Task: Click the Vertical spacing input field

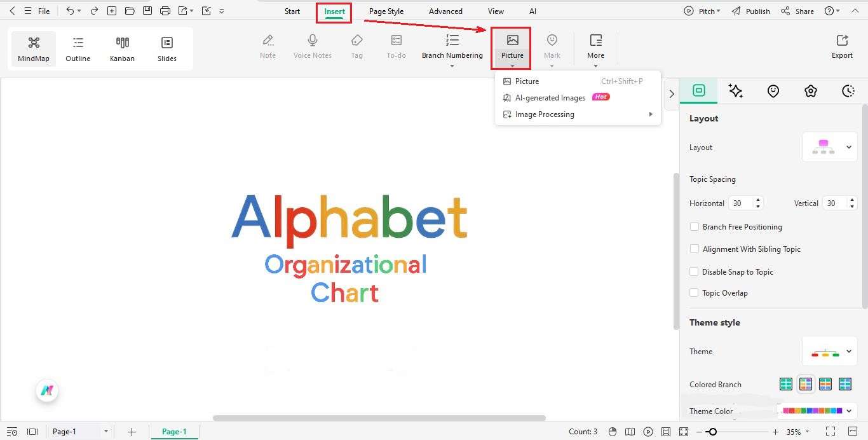Action: coord(836,203)
